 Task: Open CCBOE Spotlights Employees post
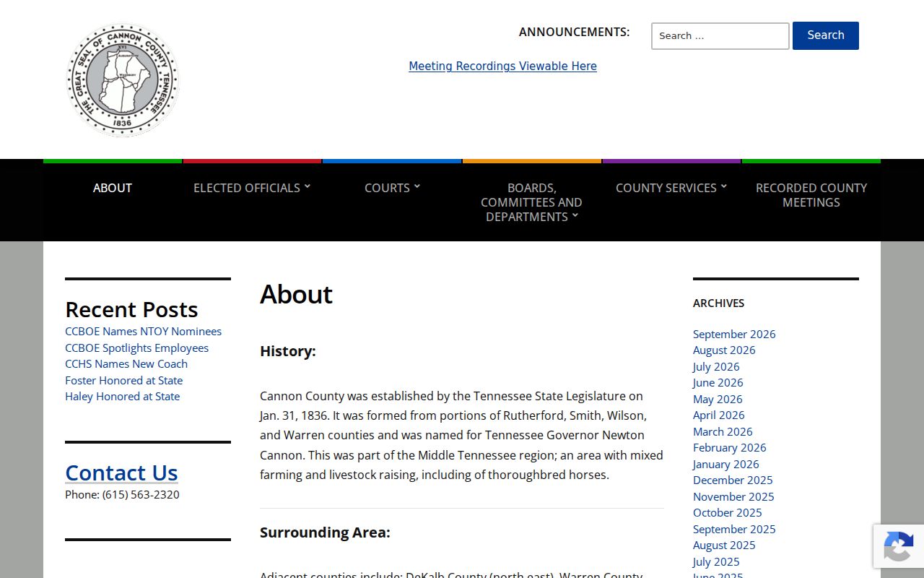click(136, 348)
